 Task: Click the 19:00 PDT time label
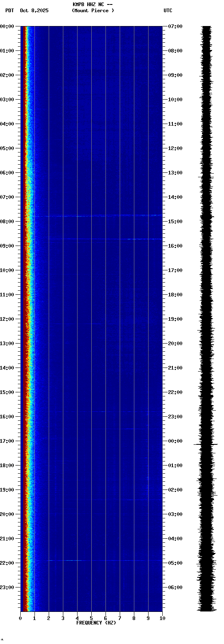click(x=7, y=490)
